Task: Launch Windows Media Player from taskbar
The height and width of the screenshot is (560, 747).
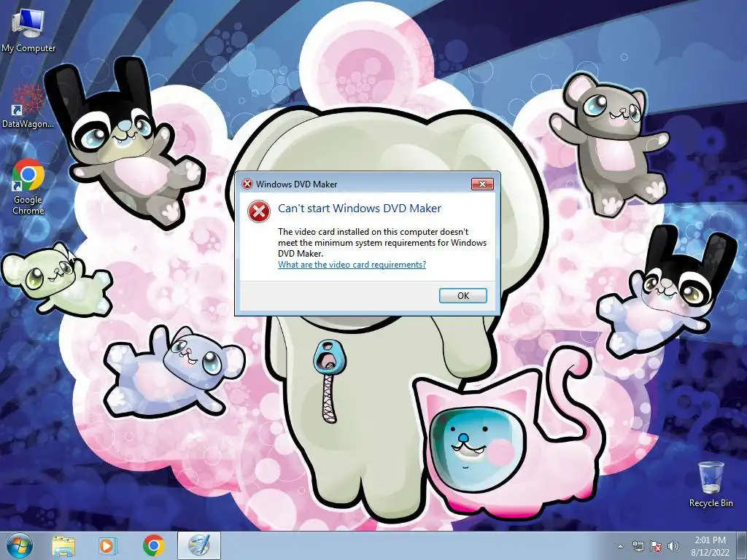Action: coord(107,545)
